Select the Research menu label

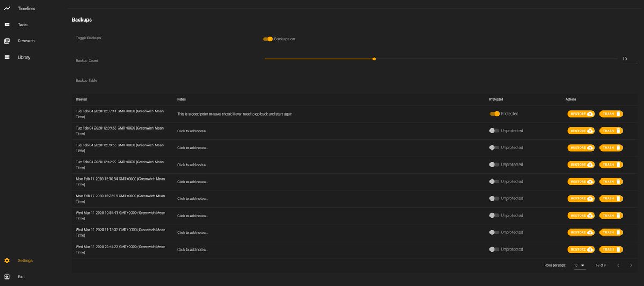(26, 41)
